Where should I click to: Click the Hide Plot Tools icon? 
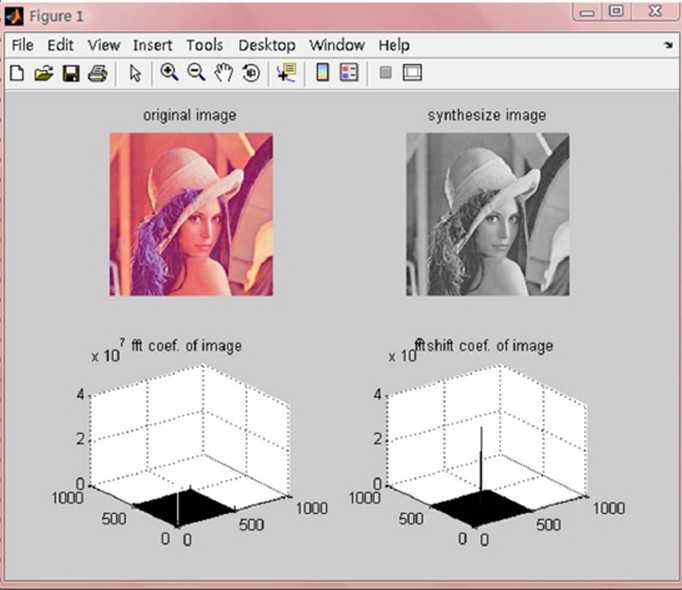385,72
